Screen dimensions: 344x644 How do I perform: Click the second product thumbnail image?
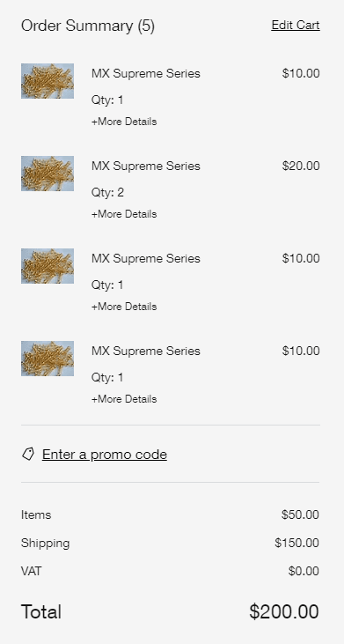point(48,174)
